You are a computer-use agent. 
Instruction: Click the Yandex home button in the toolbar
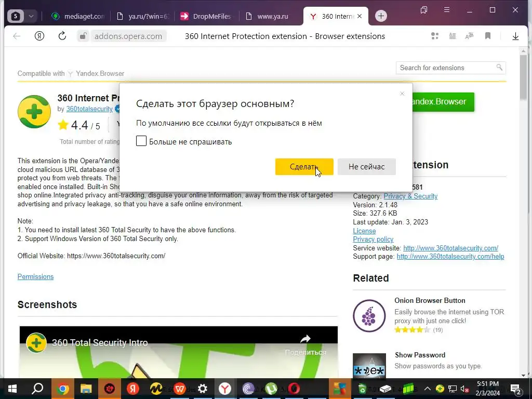tap(39, 36)
